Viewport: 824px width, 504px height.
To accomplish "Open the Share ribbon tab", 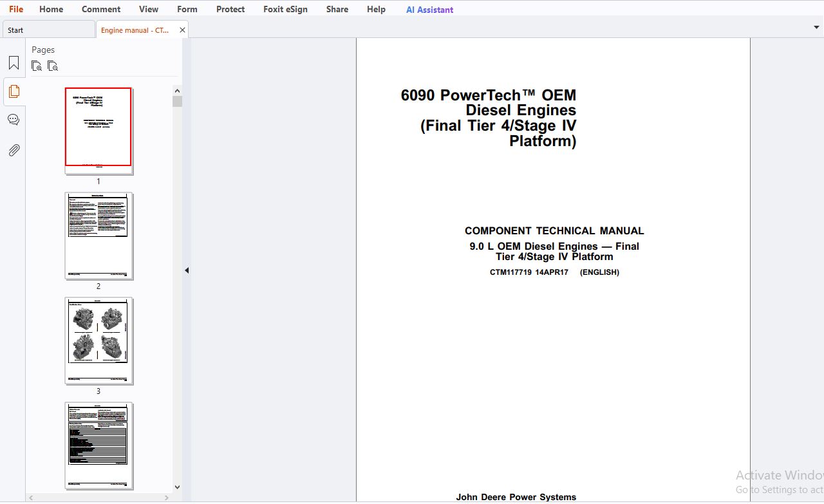I will 337,9.
